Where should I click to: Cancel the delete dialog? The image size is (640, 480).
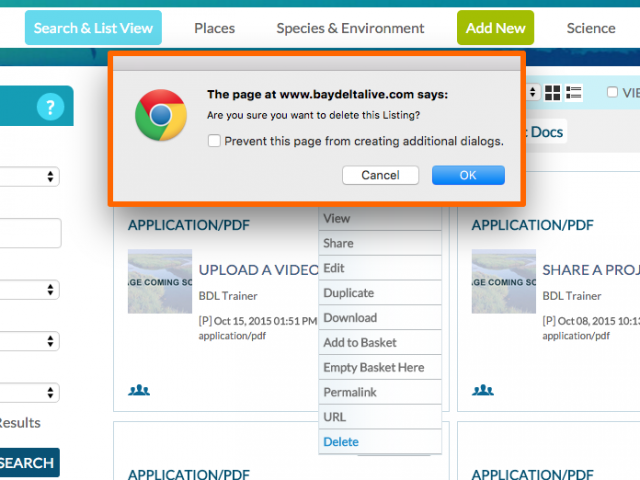[380, 175]
